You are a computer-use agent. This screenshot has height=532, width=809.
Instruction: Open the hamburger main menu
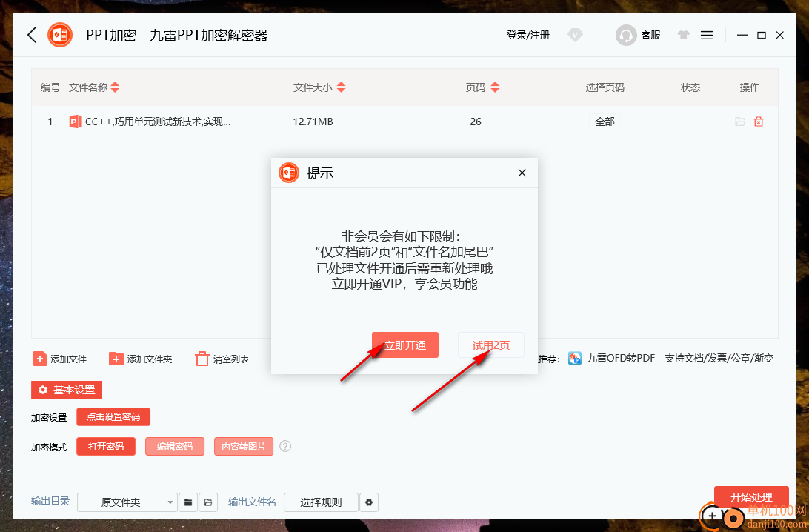tap(707, 35)
